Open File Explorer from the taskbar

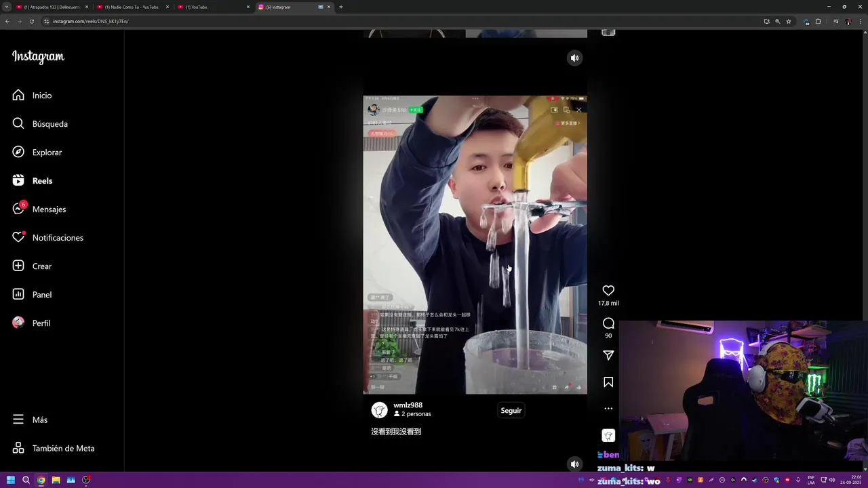pyautogui.click(x=56, y=480)
